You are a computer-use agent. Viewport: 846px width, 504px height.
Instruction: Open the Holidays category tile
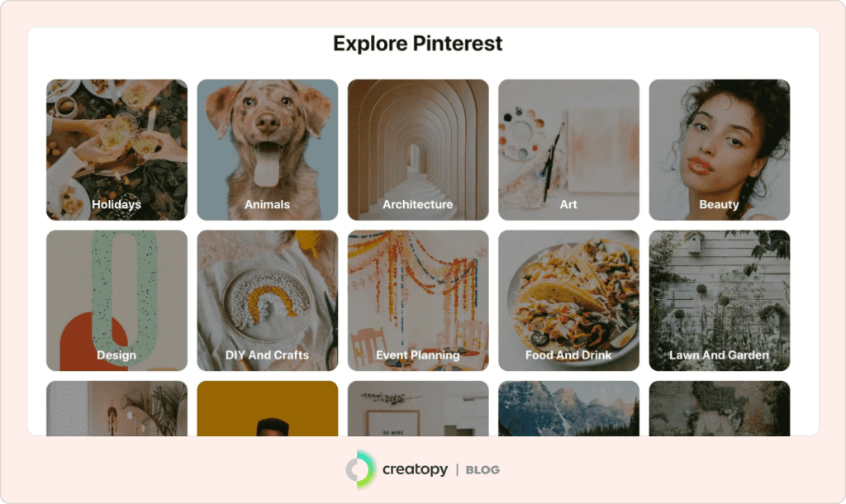coord(116,150)
